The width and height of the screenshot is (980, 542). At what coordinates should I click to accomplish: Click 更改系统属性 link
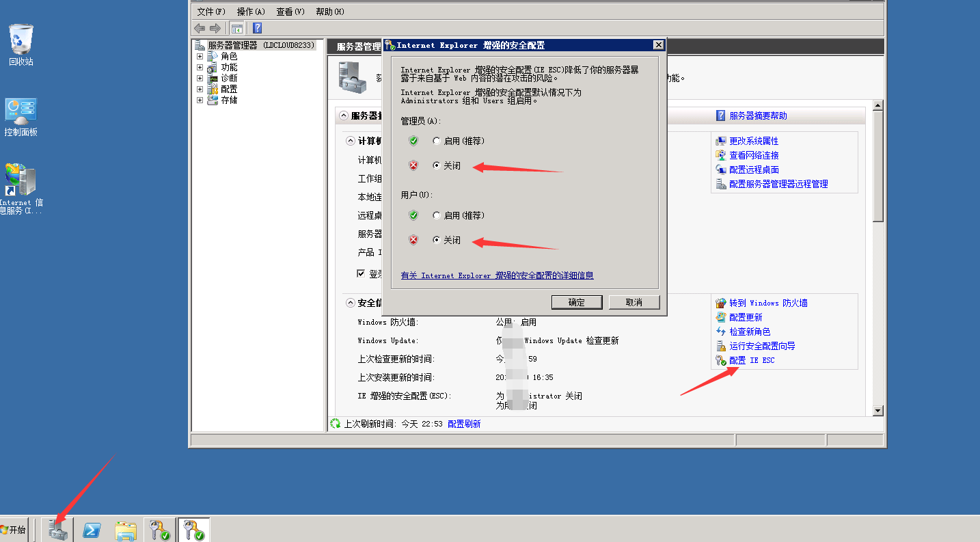pyautogui.click(x=754, y=141)
